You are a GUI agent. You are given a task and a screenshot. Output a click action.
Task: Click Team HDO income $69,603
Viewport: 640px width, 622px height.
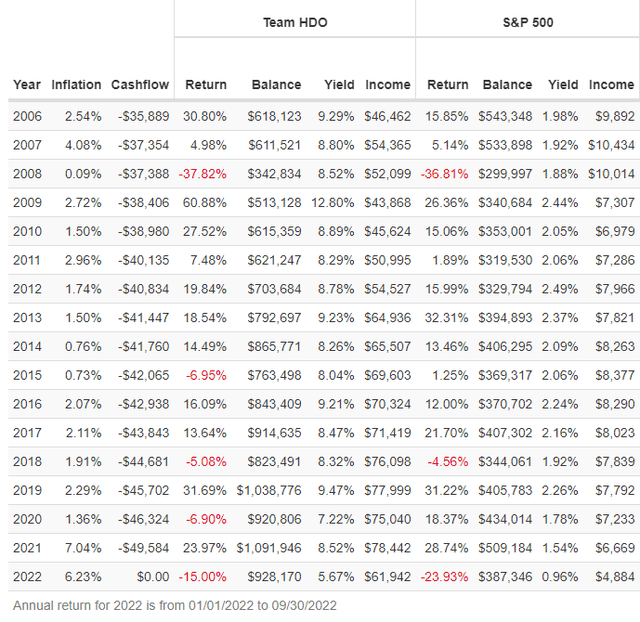coord(388,375)
